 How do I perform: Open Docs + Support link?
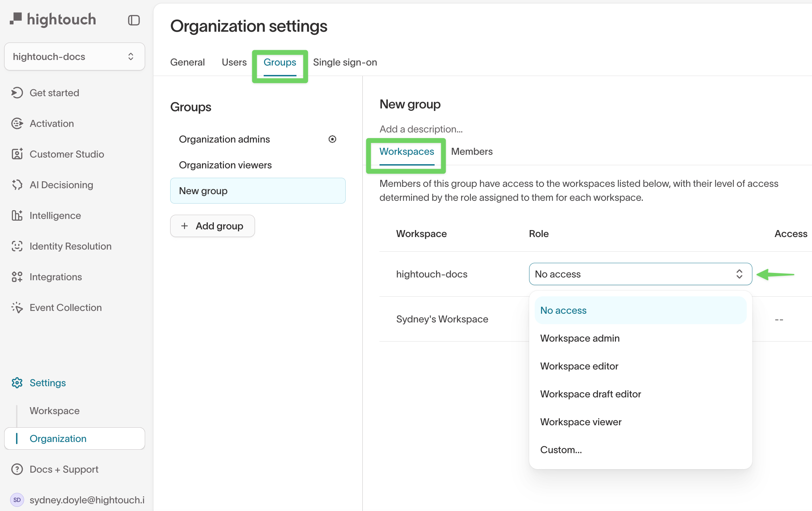click(x=64, y=469)
